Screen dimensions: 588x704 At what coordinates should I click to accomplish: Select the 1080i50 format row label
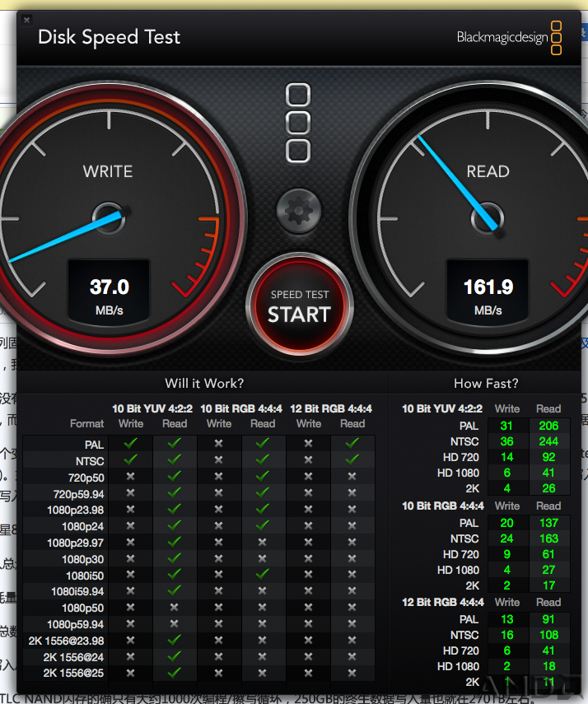85,576
